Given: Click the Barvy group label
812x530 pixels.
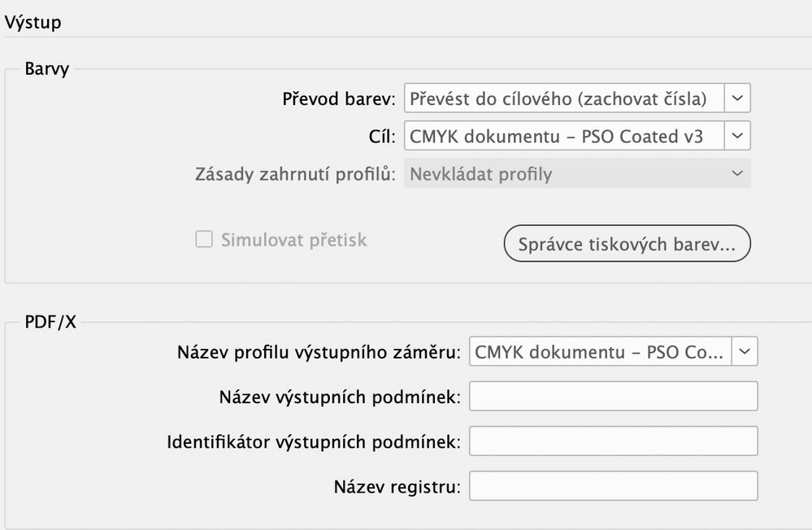Looking at the screenshot, I should coord(48,68).
